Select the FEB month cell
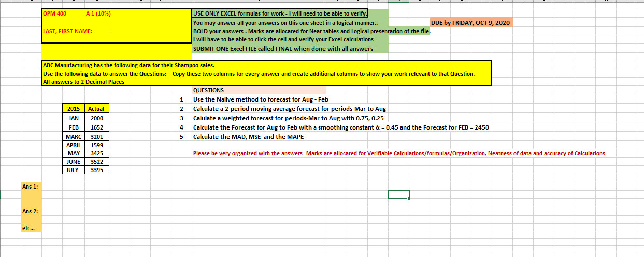644x257 pixels. point(73,127)
